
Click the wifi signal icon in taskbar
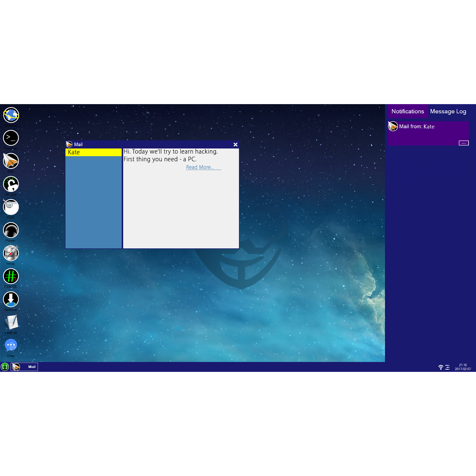[441, 367]
